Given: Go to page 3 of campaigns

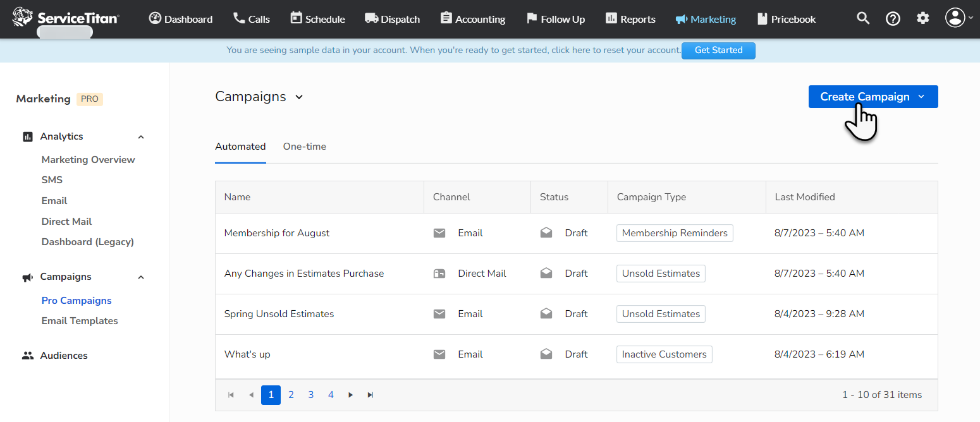Looking at the screenshot, I should point(311,395).
